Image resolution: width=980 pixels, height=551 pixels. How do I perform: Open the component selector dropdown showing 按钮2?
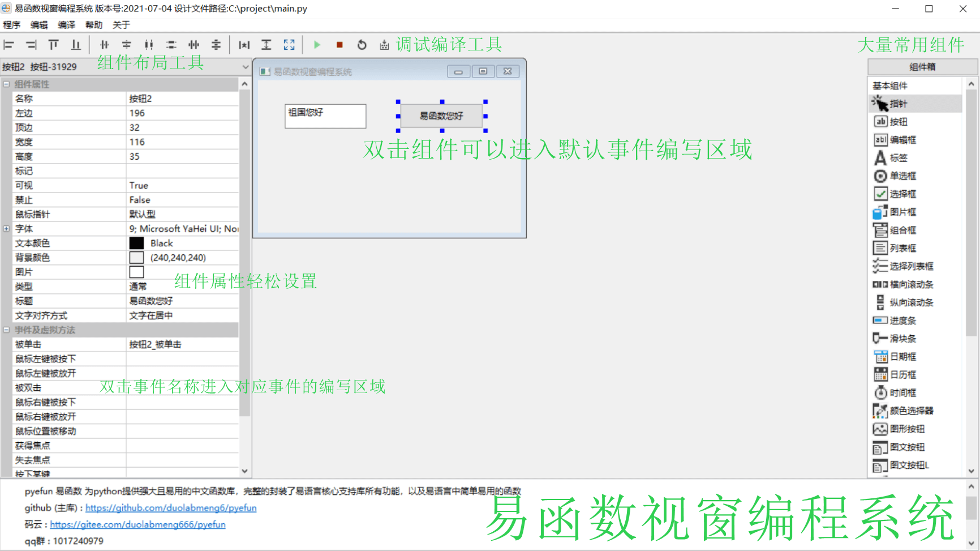pos(126,67)
